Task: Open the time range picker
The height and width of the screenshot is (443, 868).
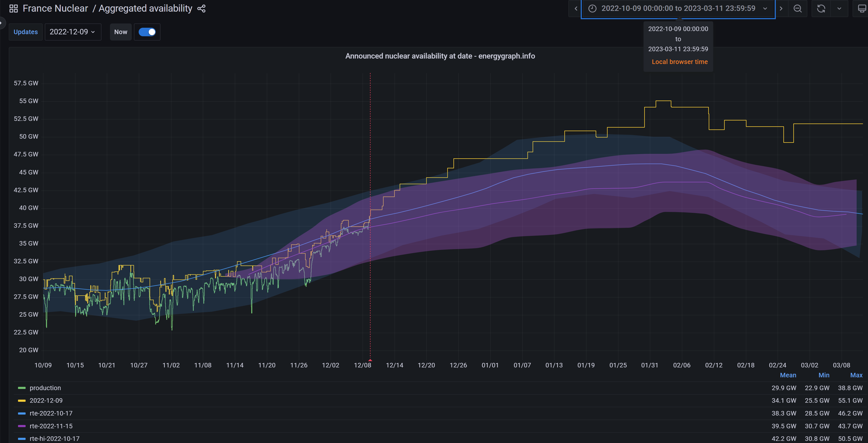Action: coord(678,9)
